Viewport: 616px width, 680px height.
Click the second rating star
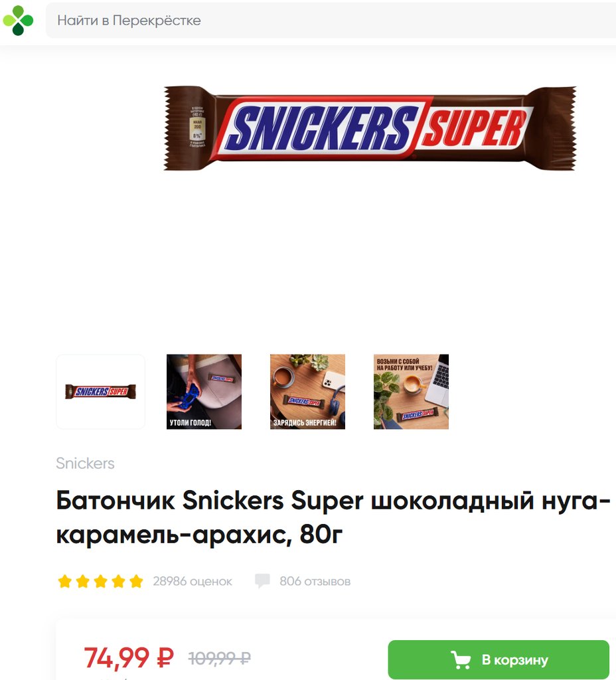click(x=82, y=581)
